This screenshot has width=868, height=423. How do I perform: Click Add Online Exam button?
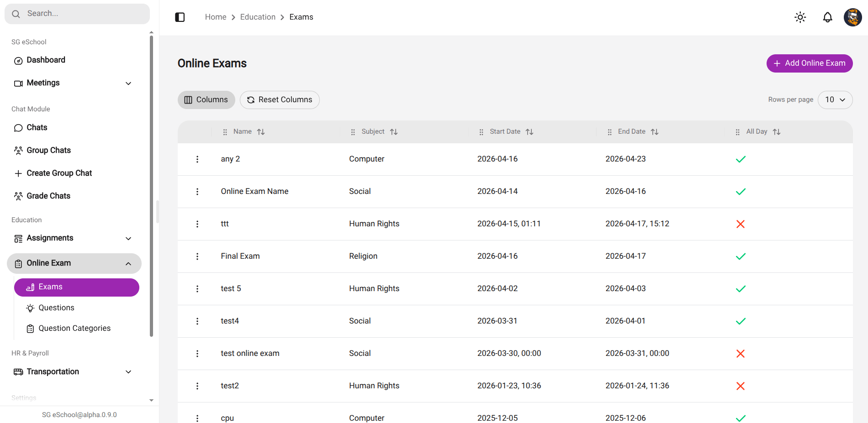tap(810, 63)
